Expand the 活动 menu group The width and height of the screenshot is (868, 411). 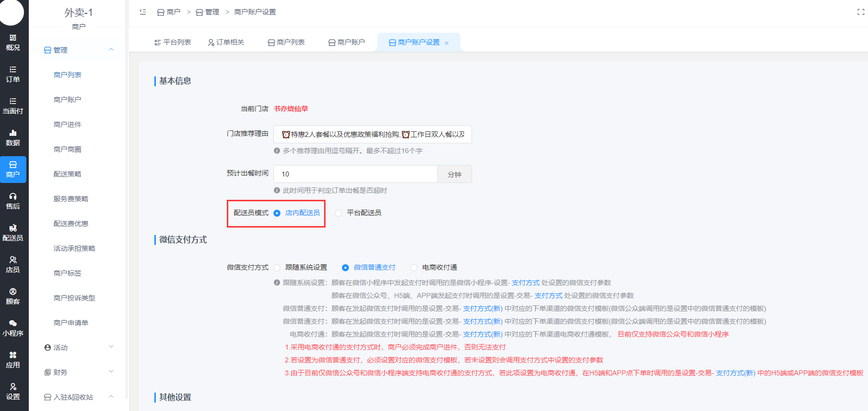tap(79, 348)
